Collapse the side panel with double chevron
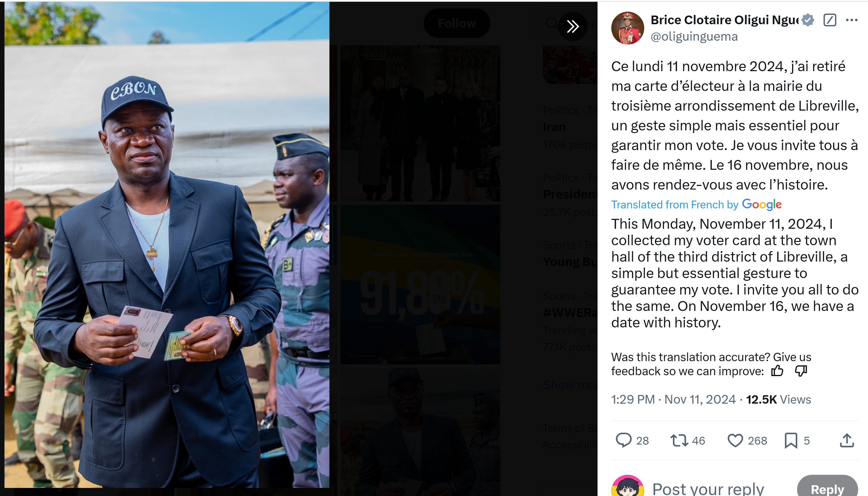The height and width of the screenshot is (496, 868). coord(573,26)
